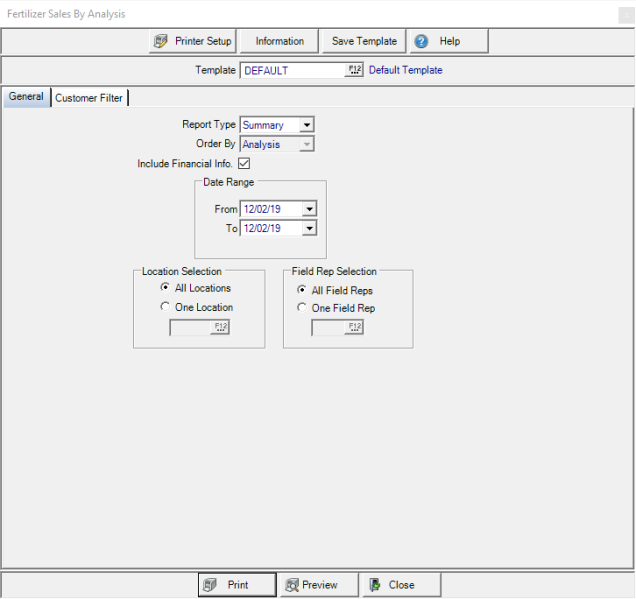Select the General tab
The width and height of the screenshot is (636, 599).
click(x=26, y=97)
